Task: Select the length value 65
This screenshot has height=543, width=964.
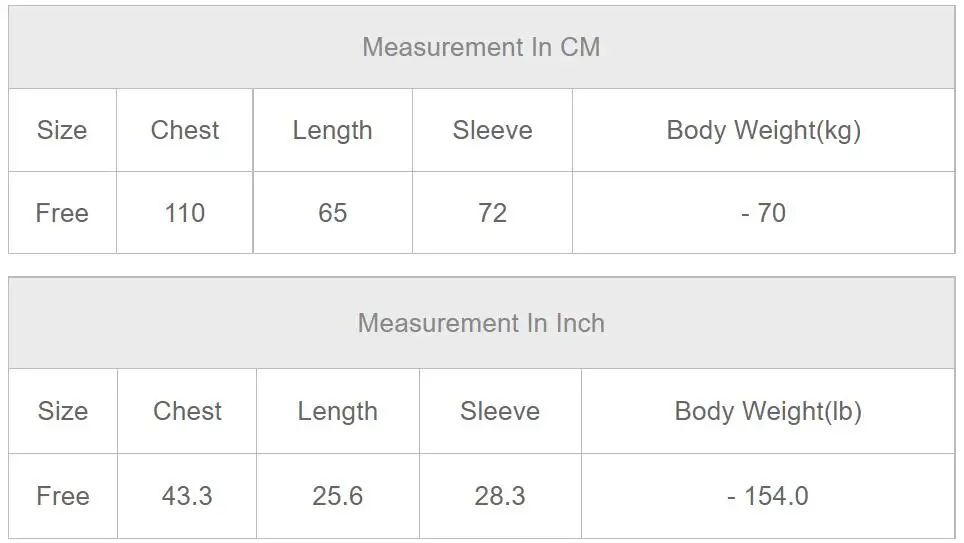Action: coord(333,213)
